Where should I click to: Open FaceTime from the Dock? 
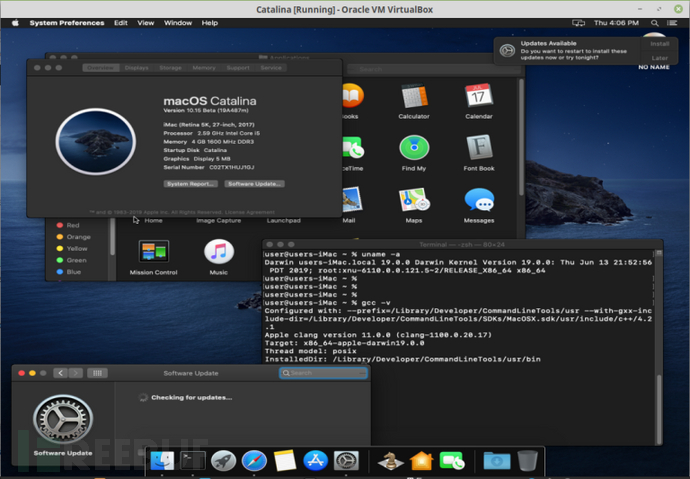coord(452,461)
